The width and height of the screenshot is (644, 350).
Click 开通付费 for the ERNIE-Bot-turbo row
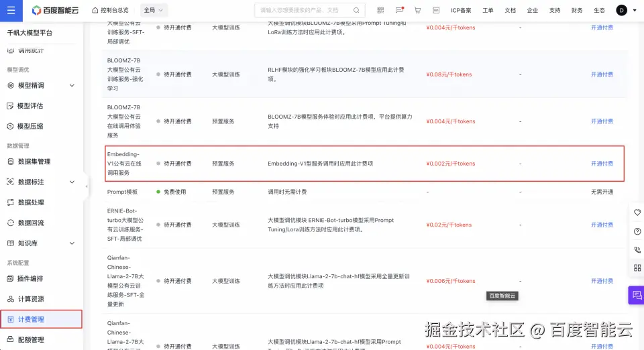click(x=602, y=225)
